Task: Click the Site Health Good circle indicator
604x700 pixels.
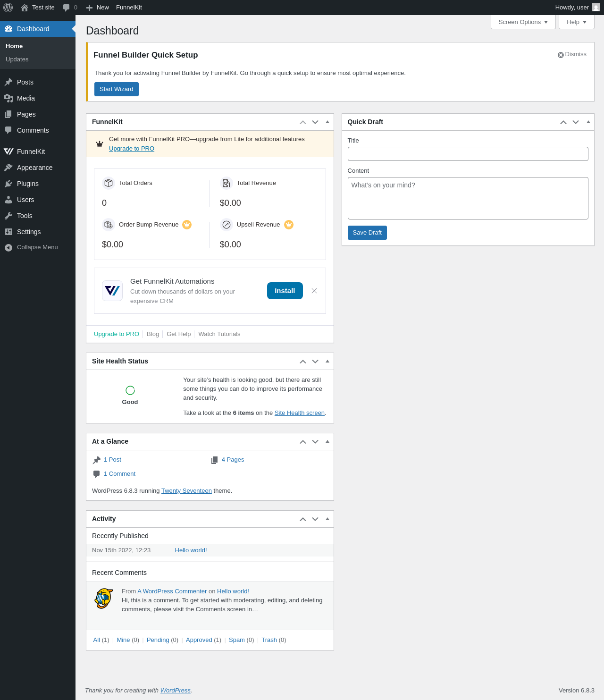Action: (x=130, y=390)
